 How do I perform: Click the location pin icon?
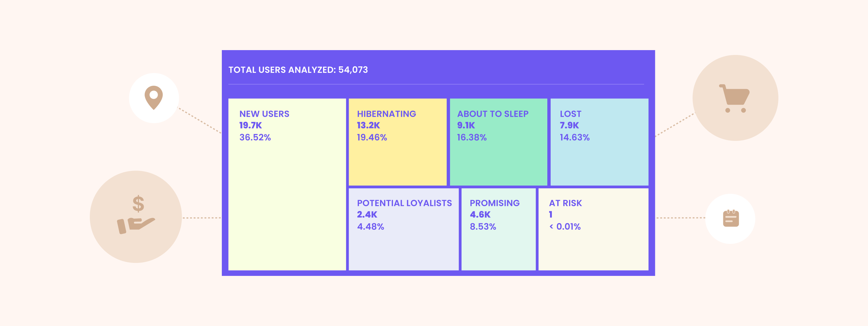[154, 97]
